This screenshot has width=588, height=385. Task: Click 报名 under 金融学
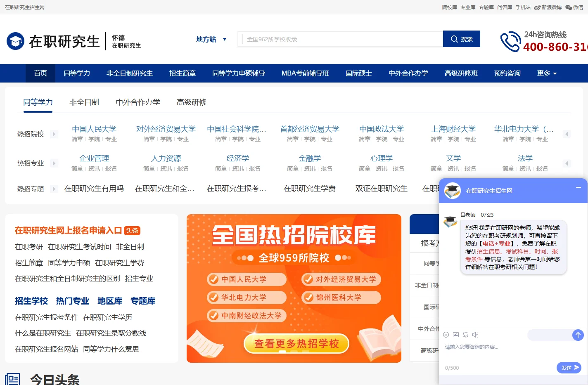tap(327, 168)
